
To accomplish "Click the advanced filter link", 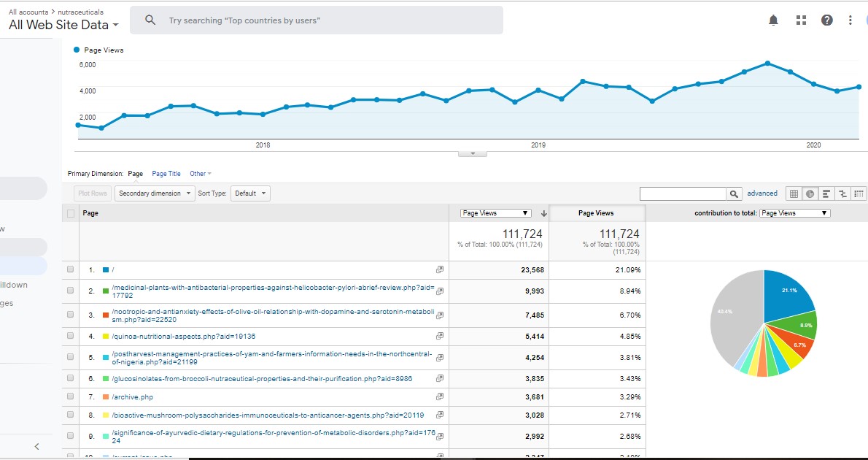I will (x=762, y=193).
